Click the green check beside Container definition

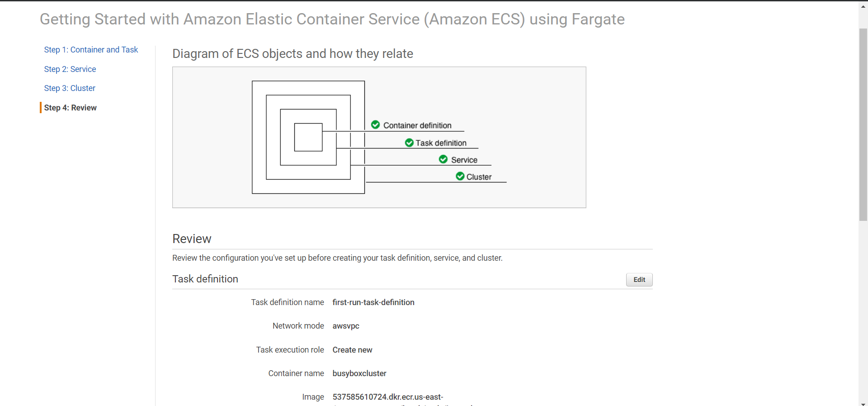coord(375,124)
